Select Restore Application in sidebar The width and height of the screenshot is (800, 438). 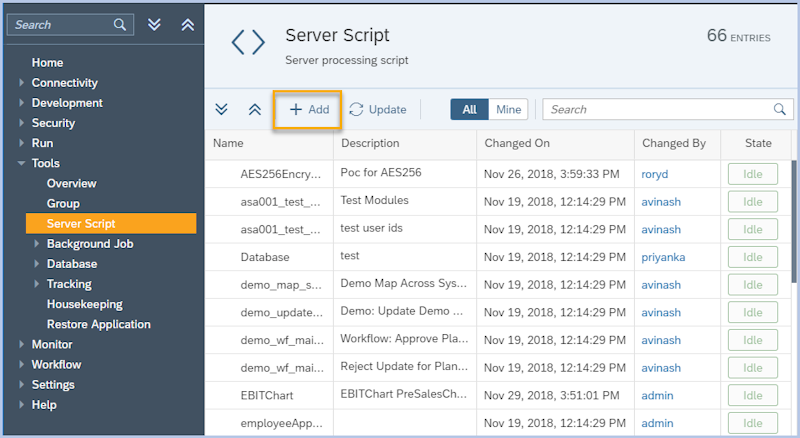coord(99,324)
